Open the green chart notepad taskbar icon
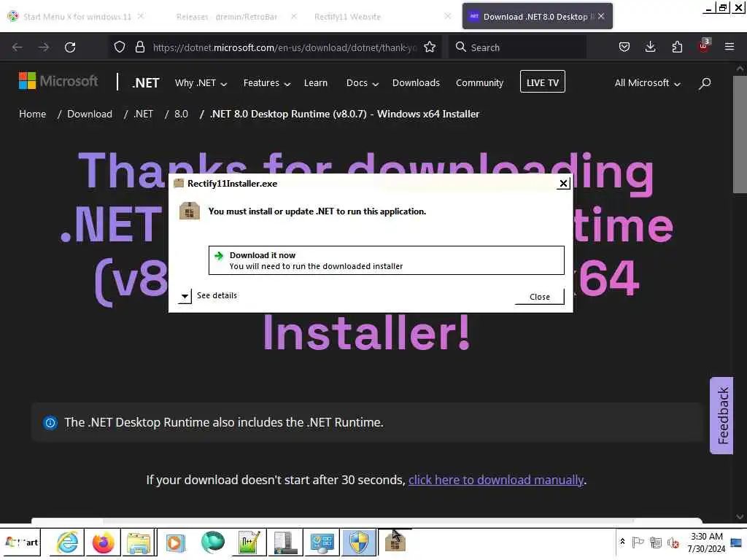The width and height of the screenshot is (747, 560). point(249,542)
